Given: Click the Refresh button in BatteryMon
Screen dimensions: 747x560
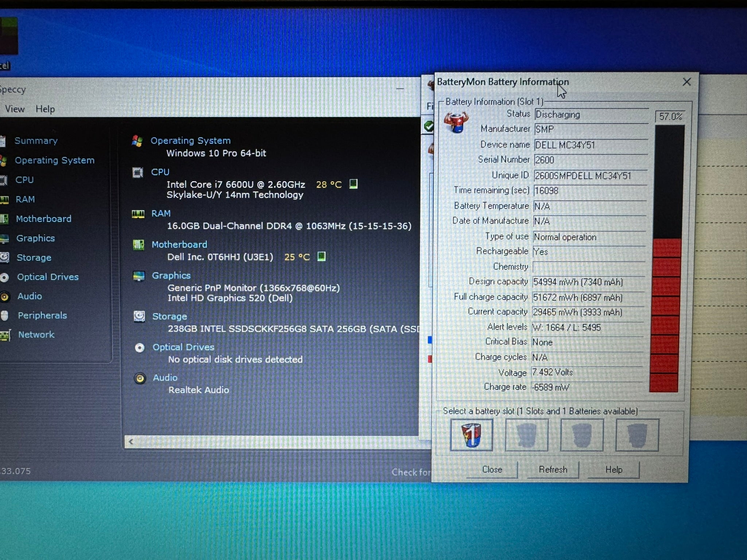Looking at the screenshot, I should coord(553,470).
